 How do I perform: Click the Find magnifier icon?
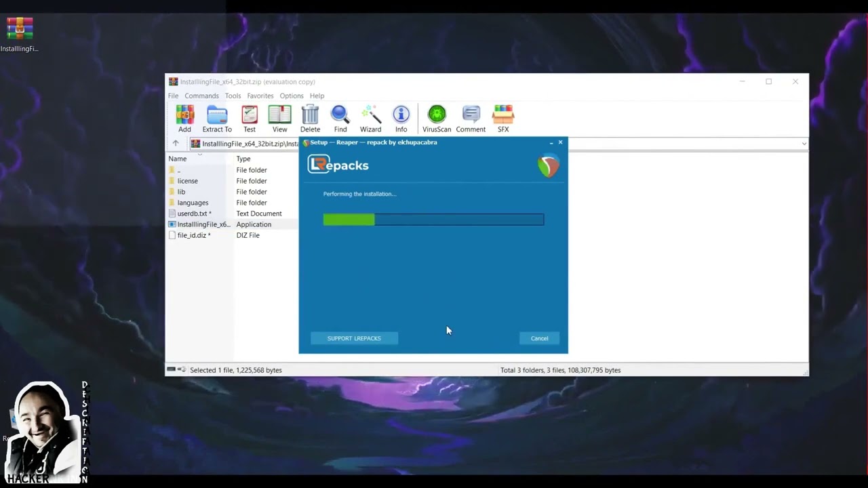click(x=340, y=115)
